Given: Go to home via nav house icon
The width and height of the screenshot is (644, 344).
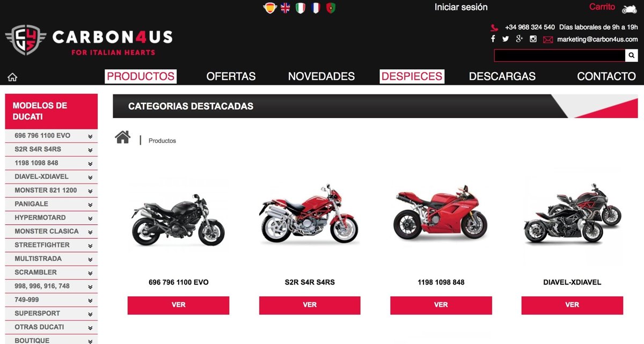Looking at the screenshot, I should pyautogui.click(x=12, y=77).
